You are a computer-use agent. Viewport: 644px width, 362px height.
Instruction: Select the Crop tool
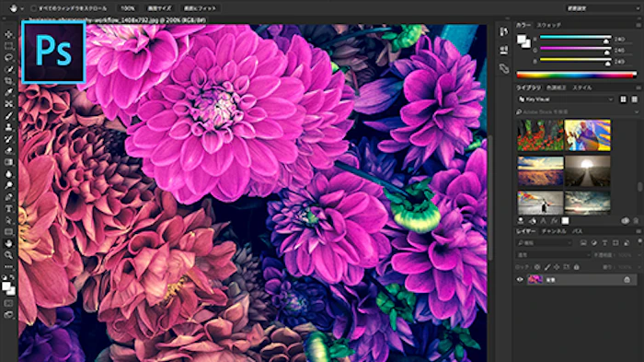(8, 81)
